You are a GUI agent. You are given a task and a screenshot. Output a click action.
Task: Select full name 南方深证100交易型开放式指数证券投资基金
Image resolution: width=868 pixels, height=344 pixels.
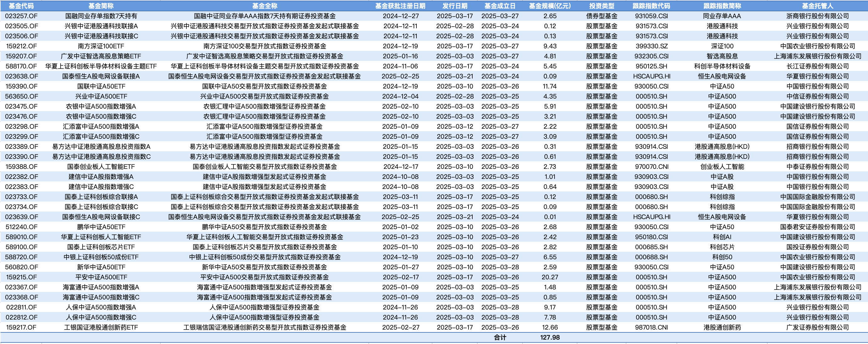pyautogui.click(x=265, y=46)
